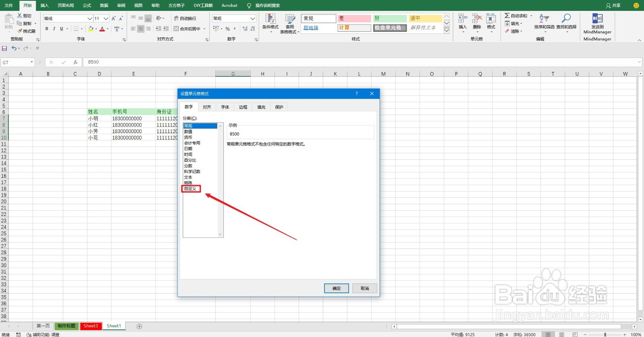Screen dimensions: 644x337
Task: Add a new sheet with plus icon
Action: (x=139, y=326)
